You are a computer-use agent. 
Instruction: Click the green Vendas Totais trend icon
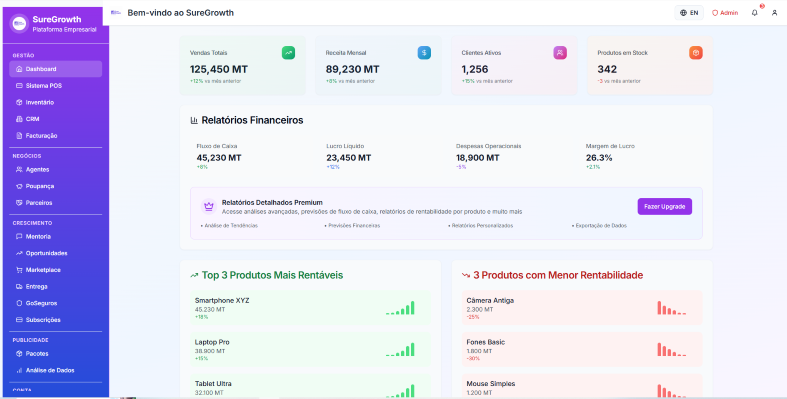tap(288, 53)
